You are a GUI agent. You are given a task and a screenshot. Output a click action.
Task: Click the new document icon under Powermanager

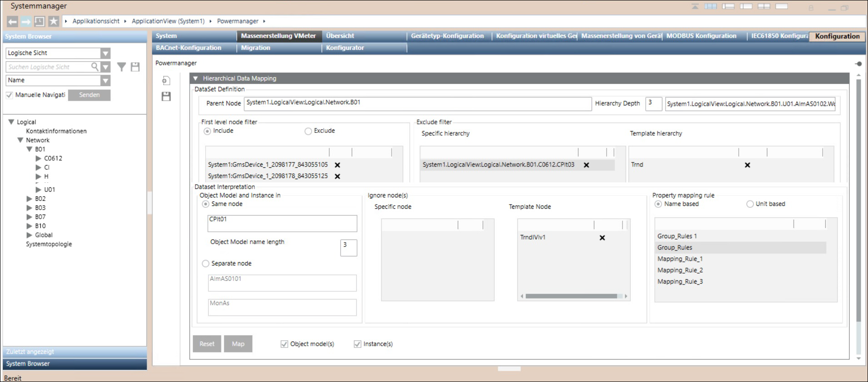166,81
